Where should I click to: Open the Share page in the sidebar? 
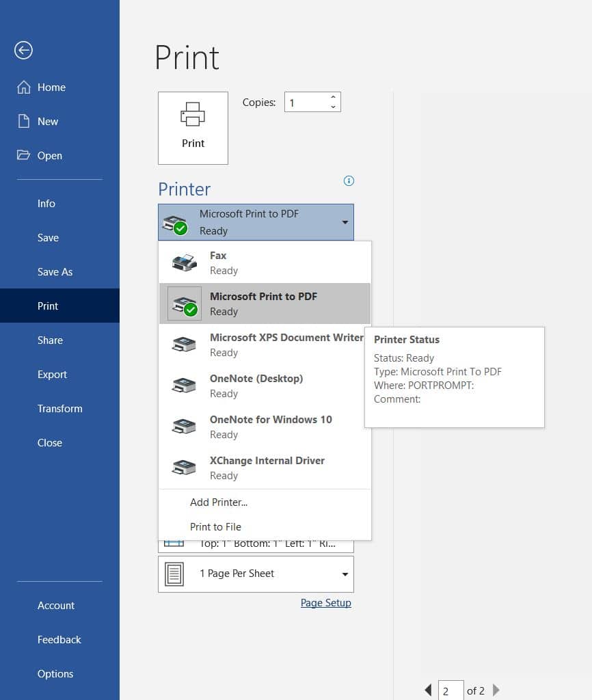(60, 340)
